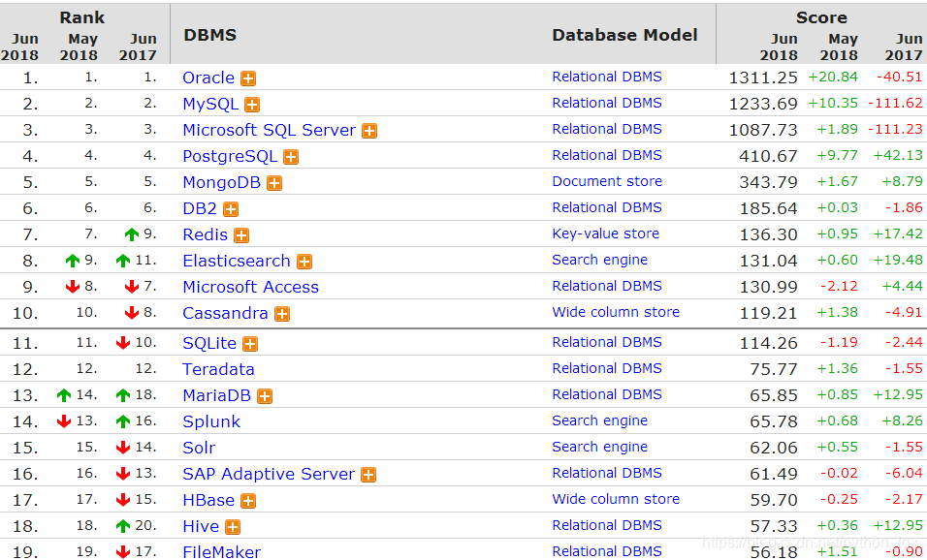Open the MariaDB link
This screenshot has height=560, width=927.
click(x=216, y=395)
